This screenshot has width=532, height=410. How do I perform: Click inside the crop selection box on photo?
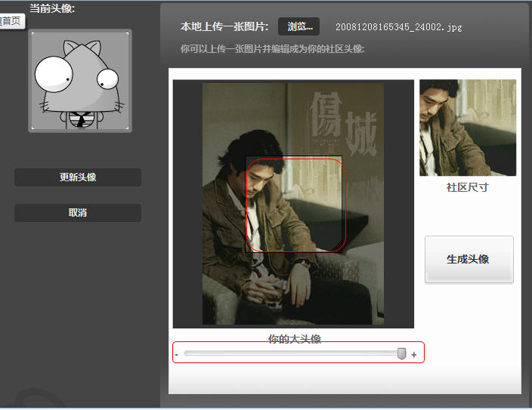click(x=293, y=205)
